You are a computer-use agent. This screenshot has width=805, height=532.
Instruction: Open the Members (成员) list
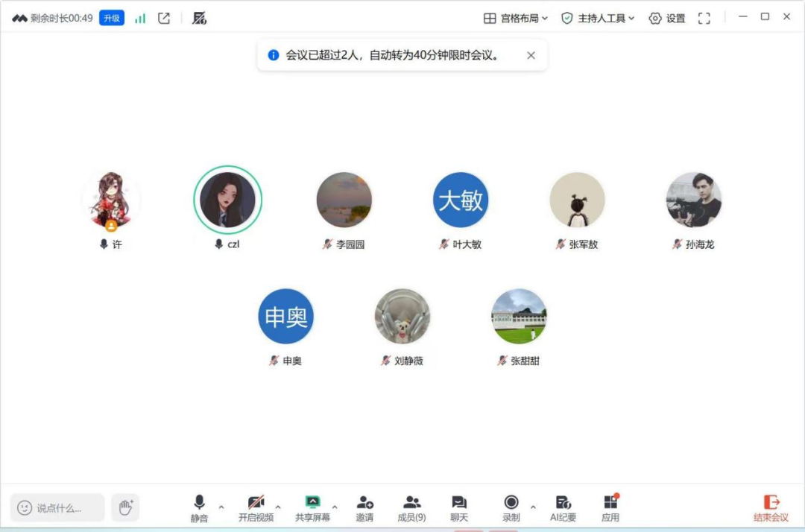(x=411, y=508)
